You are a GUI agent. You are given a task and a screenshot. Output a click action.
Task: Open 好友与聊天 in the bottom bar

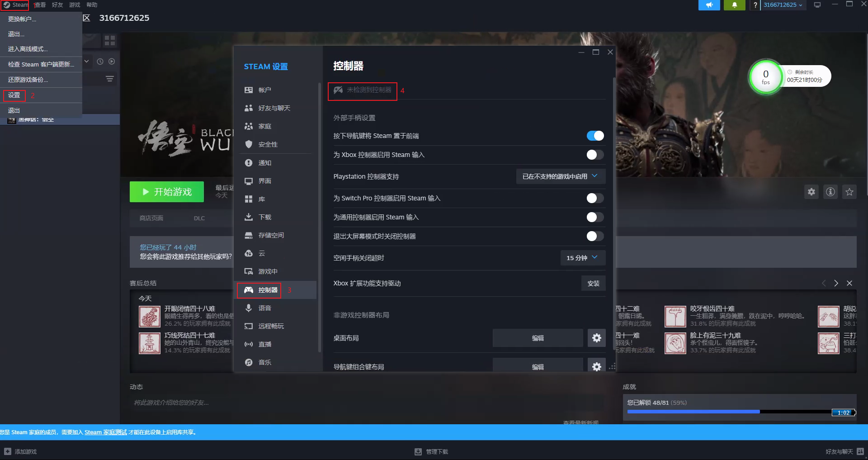844,451
